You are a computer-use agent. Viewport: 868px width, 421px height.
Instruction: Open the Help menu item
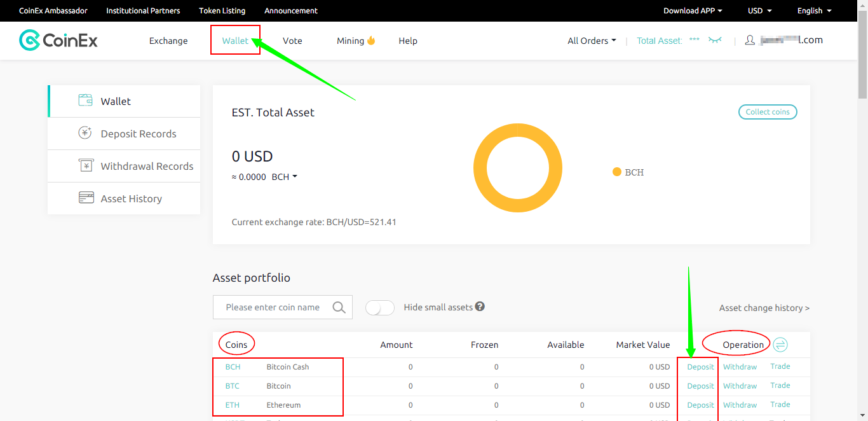(x=408, y=41)
